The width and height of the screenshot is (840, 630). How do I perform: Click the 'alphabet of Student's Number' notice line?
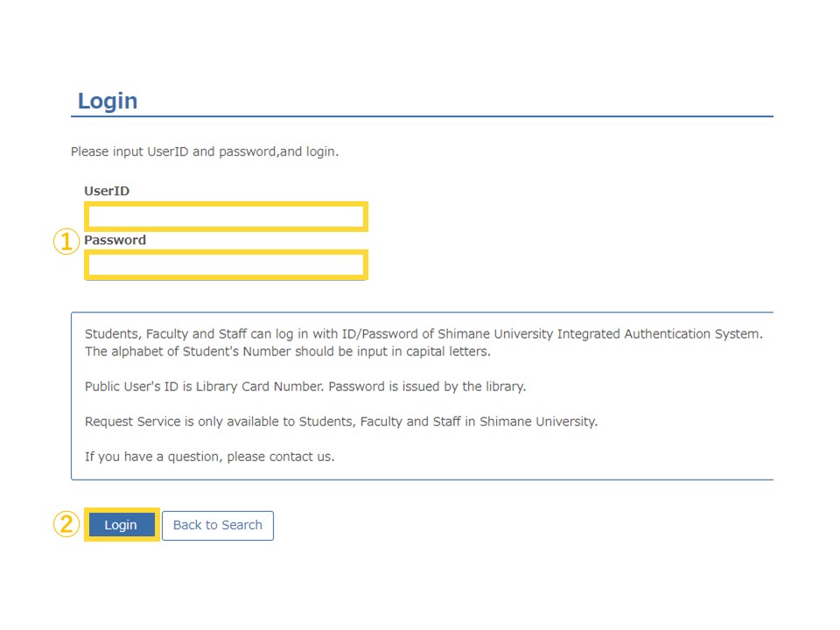click(x=288, y=352)
